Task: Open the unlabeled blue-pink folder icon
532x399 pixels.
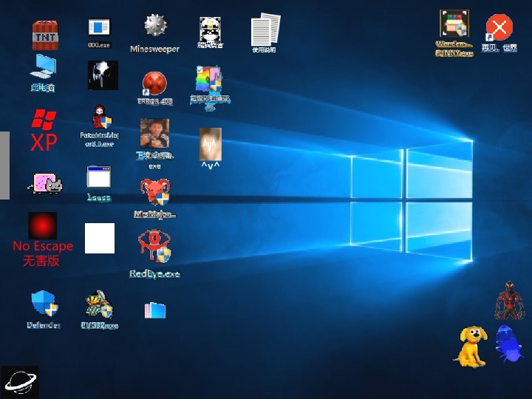Action: click(155, 310)
